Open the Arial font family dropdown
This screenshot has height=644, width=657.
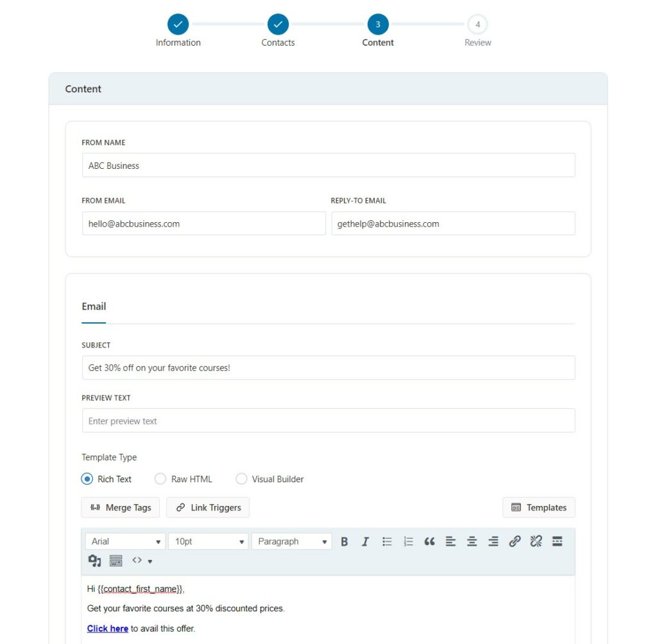(x=125, y=541)
